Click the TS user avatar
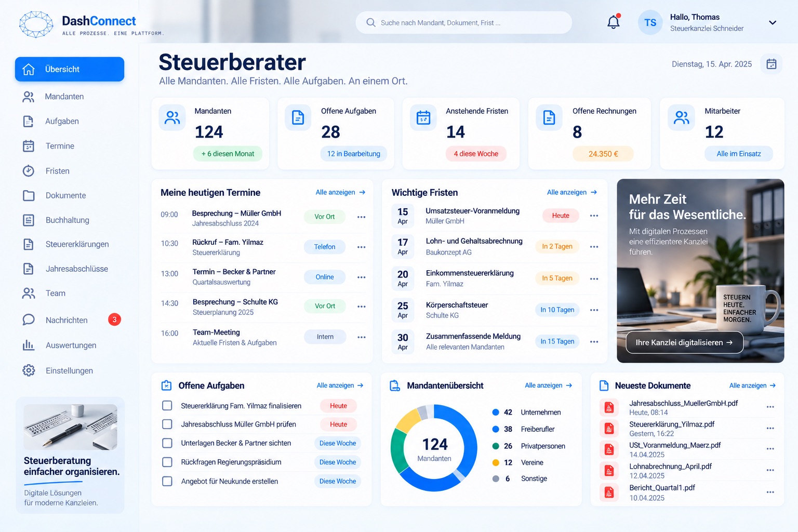 click(650, 22)
